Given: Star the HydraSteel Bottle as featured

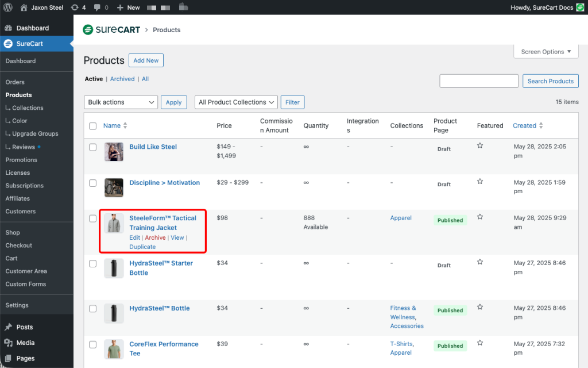Looking at the screenshot, I should (480, 308).
